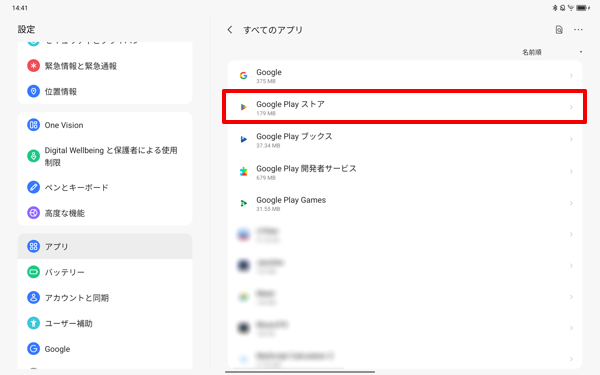Click the Digital Wellbeing green icon
600x375 pixels.
(x=33, y=156)
